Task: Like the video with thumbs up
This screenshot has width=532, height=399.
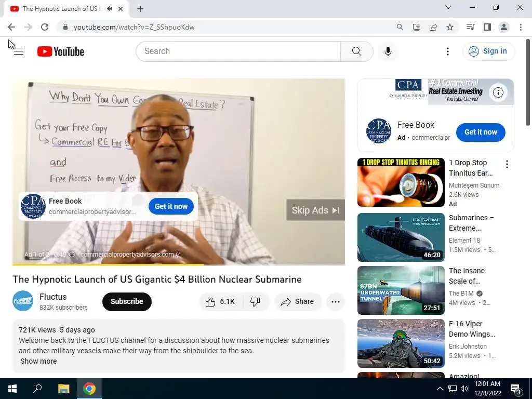Action: tap(220, 301)
